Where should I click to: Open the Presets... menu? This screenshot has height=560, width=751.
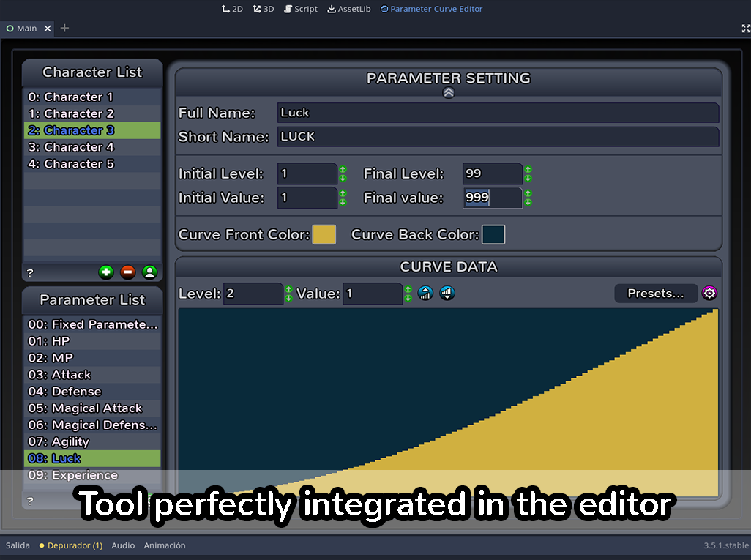pyautogui.click(x=656, y=293)
